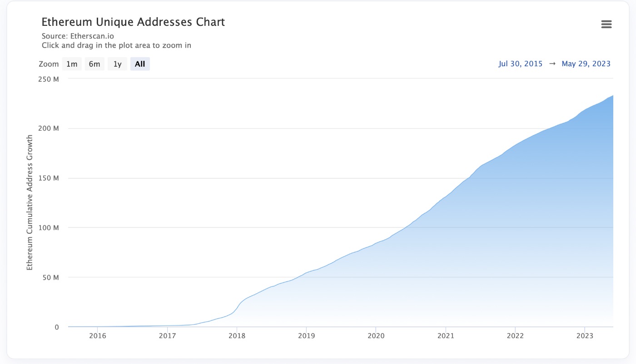Viewport: 636px width, 364px height.
Task: Click the 2021 label on the x-axis
Action: tap(446, 336)
